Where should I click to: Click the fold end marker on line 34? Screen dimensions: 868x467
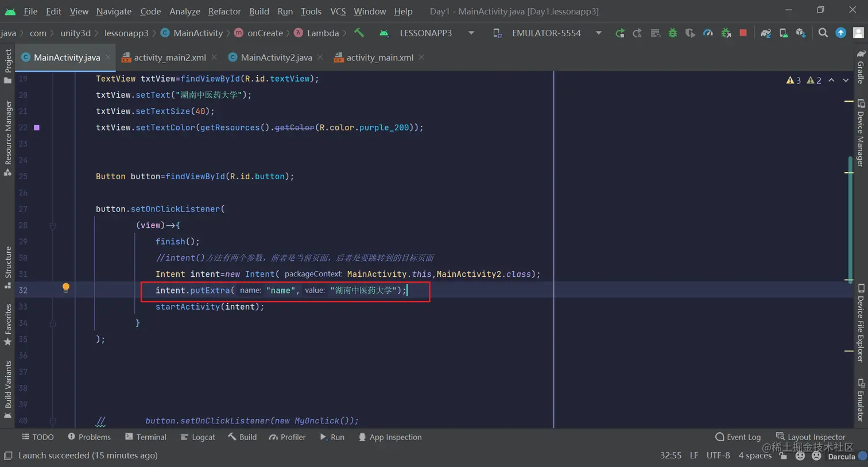click(52, 323)
